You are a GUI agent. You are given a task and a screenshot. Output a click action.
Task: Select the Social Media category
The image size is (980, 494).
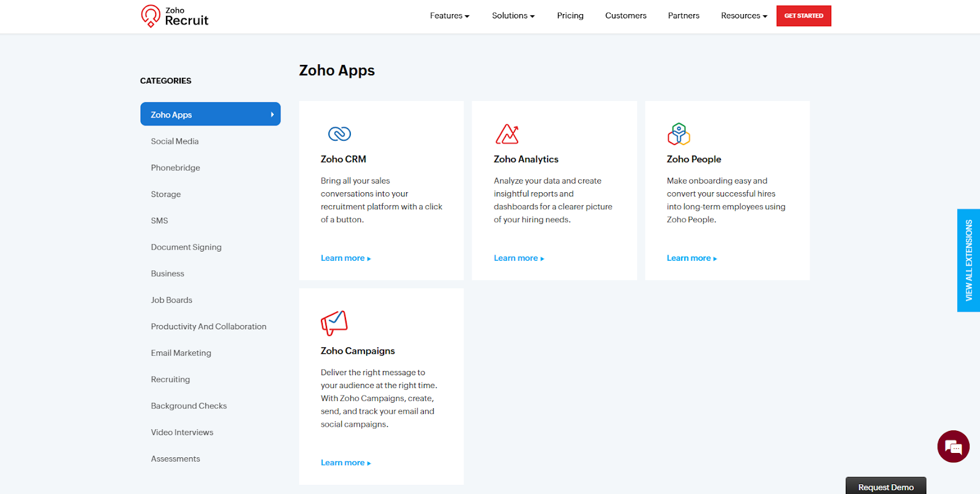175,141
